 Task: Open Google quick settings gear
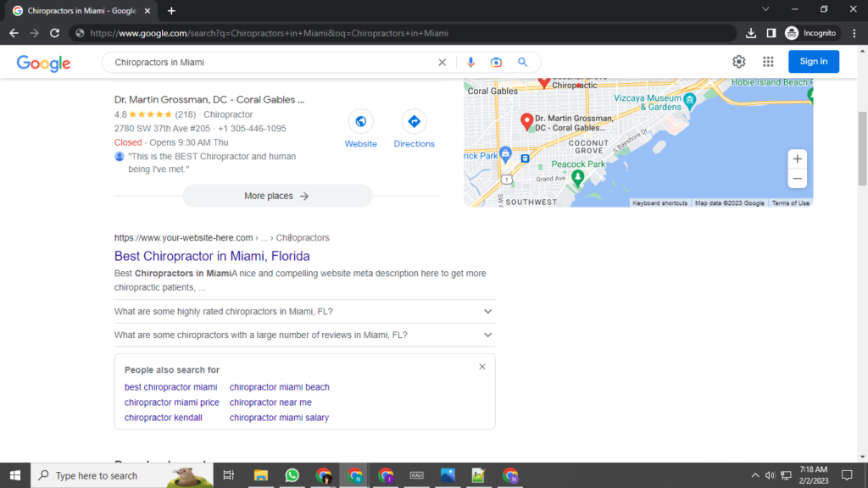click(x=738, y=61)
